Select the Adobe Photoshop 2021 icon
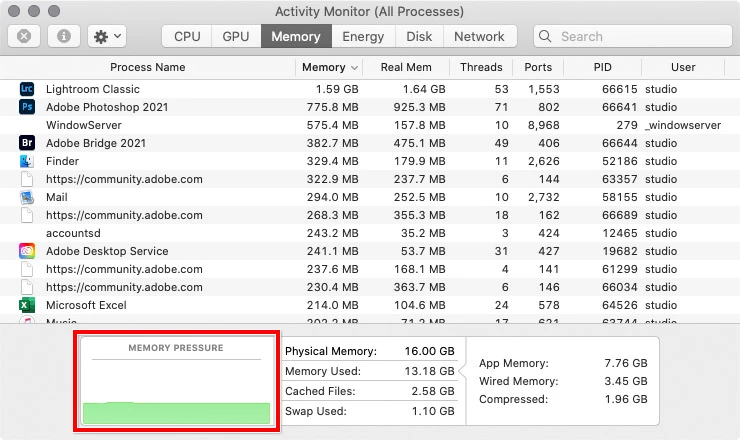 click(27, 107)
